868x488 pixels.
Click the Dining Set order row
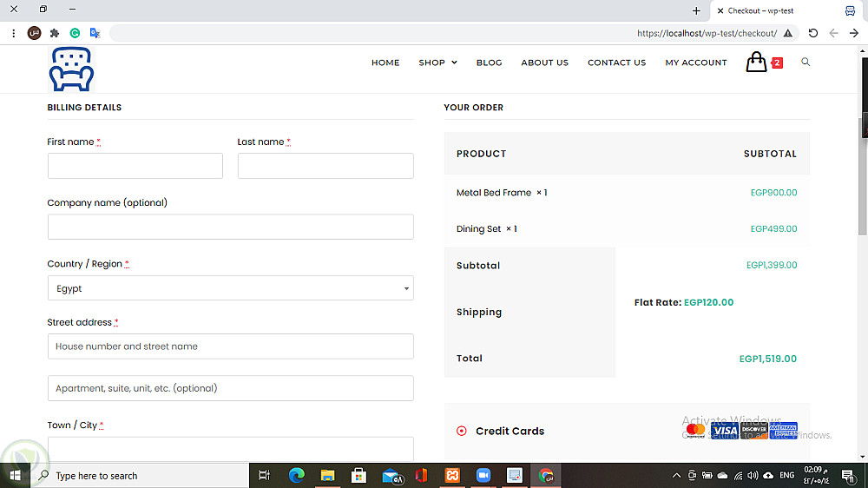[627, 228]
